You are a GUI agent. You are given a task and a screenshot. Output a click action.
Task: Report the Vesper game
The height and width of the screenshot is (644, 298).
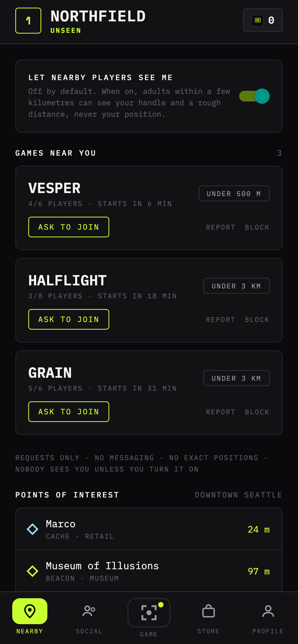pos(221,227)
